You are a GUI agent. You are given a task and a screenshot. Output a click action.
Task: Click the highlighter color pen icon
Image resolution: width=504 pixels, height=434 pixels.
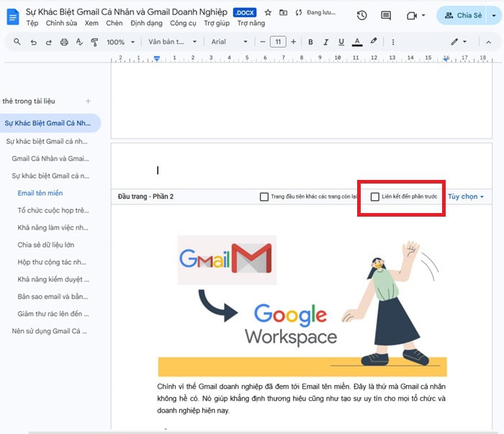click(374, 42)
